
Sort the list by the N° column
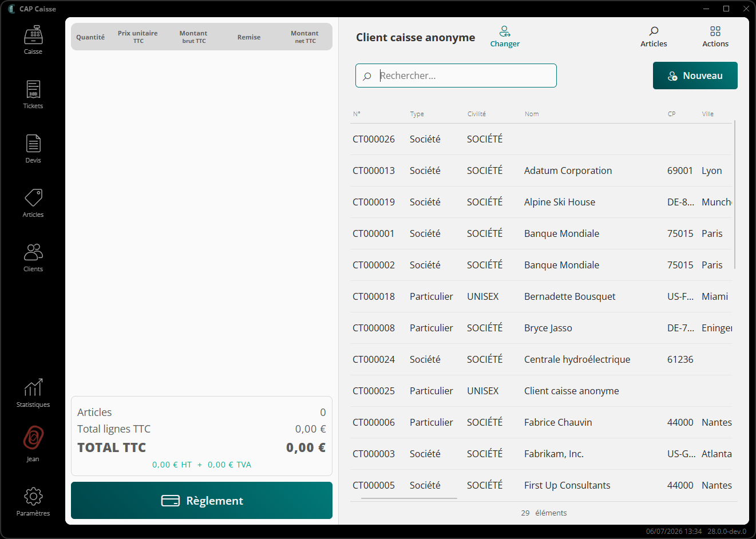click(x=357, y=114)
